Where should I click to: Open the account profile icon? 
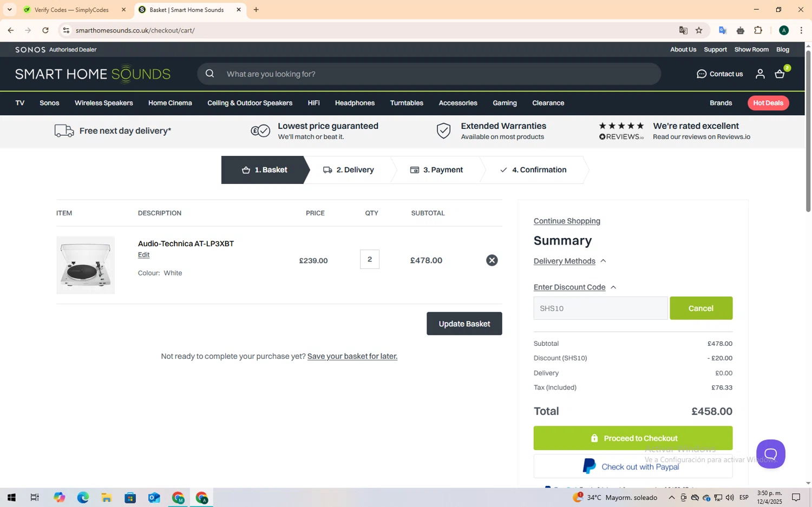760,74
